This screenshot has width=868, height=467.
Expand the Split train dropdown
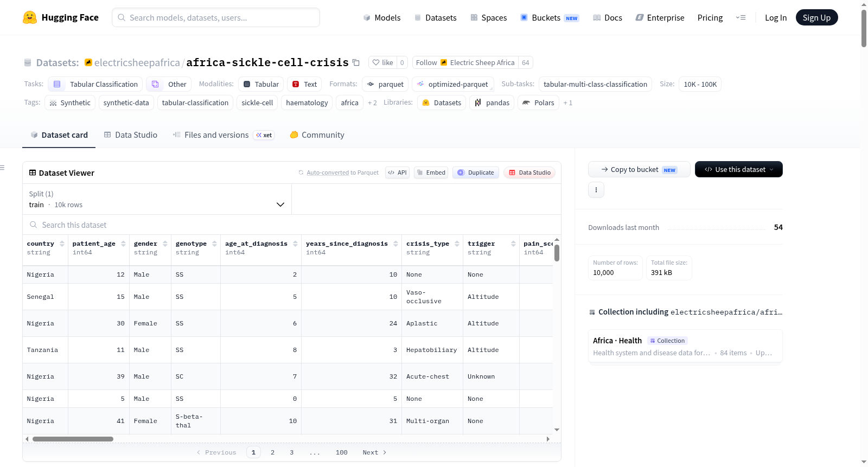coord(157,199)
